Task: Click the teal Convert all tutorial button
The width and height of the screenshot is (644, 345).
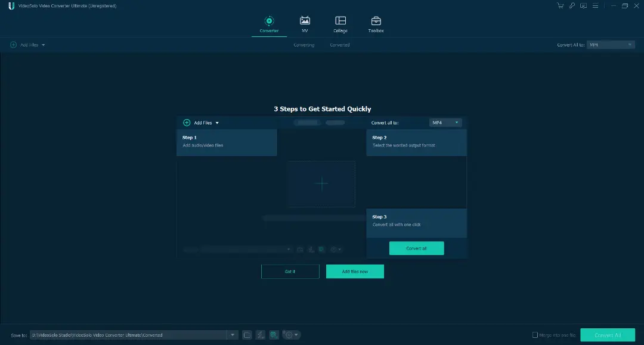Action: [x=416, y=248]
